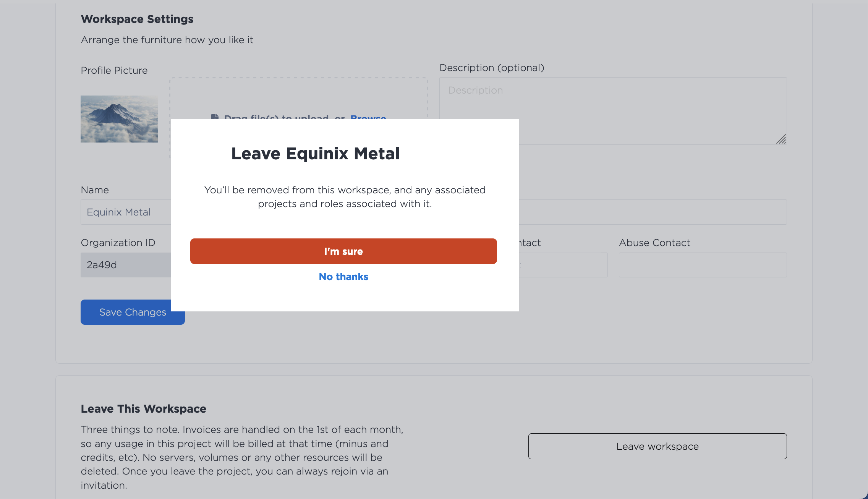Click the Organization ID label

(x=118, y=243)
